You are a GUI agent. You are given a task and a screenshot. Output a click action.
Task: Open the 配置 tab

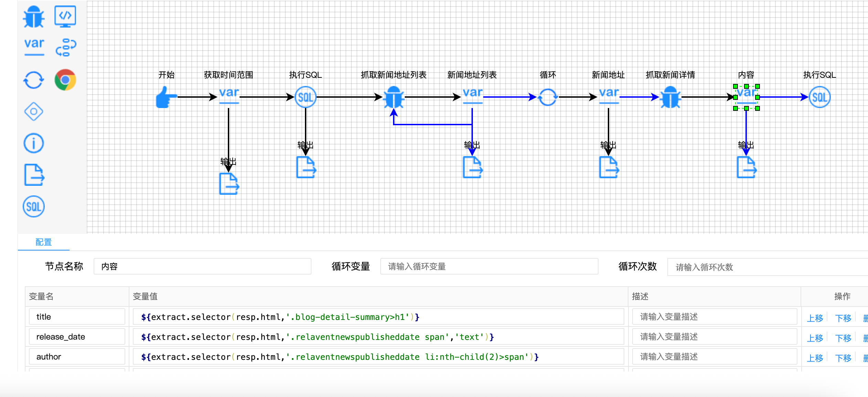pos(44,242)
